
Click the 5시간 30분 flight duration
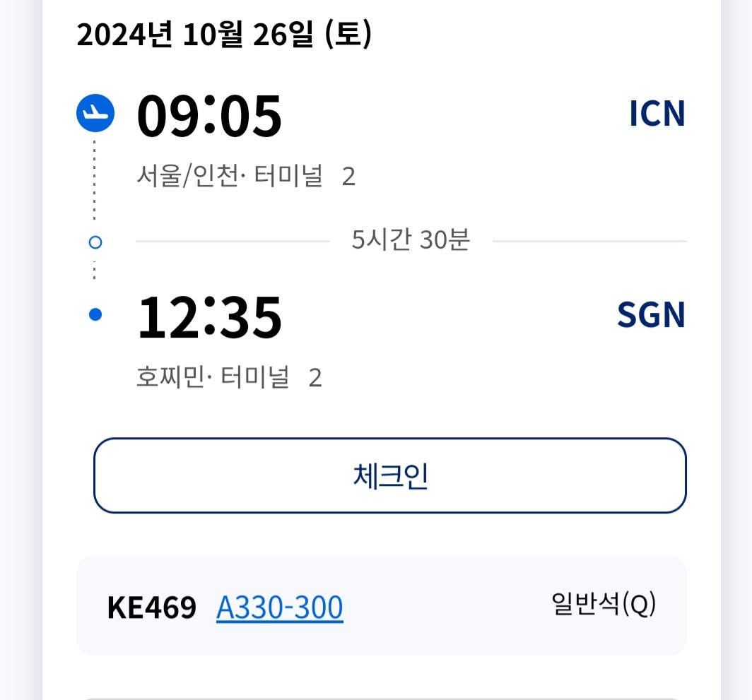[411, 241]
